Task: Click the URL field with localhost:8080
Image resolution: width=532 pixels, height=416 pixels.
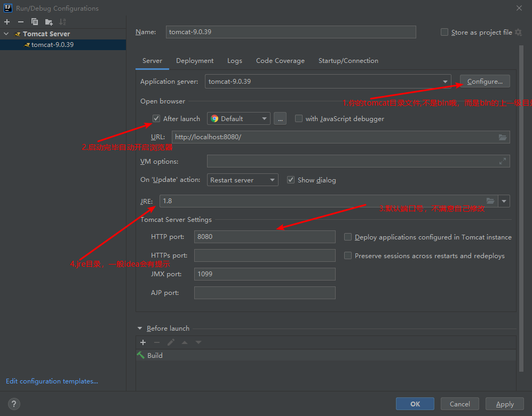Action: (340, 137)
